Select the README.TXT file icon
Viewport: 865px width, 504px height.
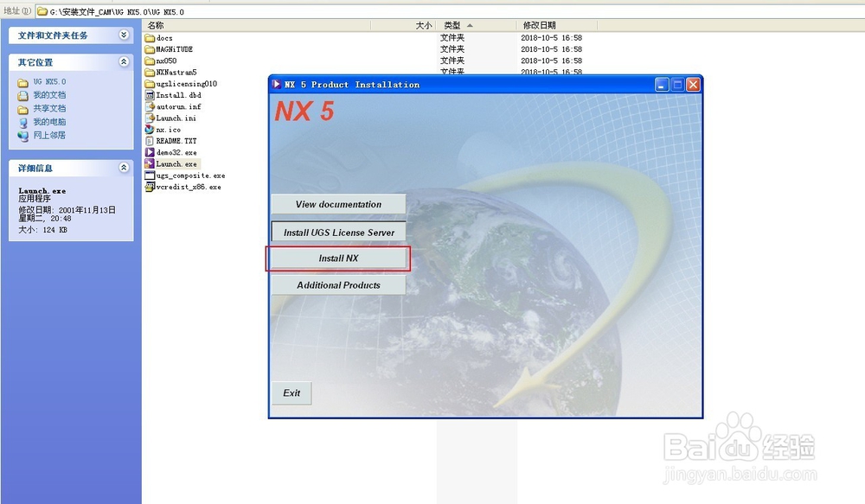(x=150, y=141)
